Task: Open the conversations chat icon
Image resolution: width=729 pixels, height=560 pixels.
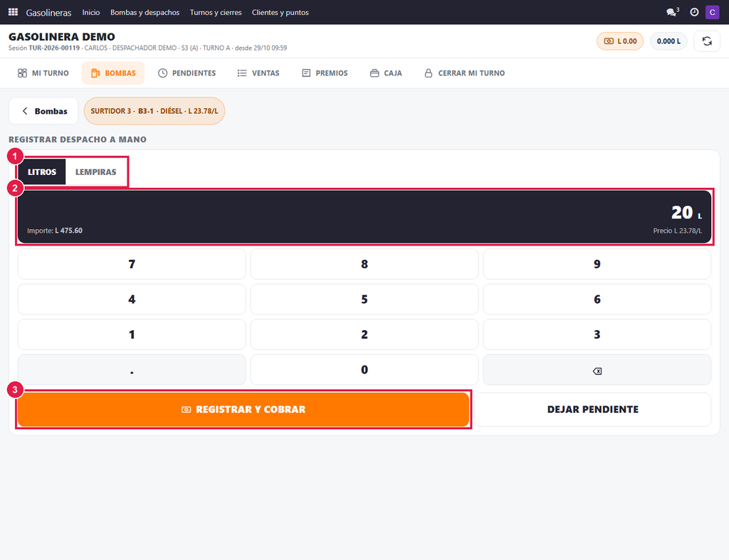Action: point(672,12)
